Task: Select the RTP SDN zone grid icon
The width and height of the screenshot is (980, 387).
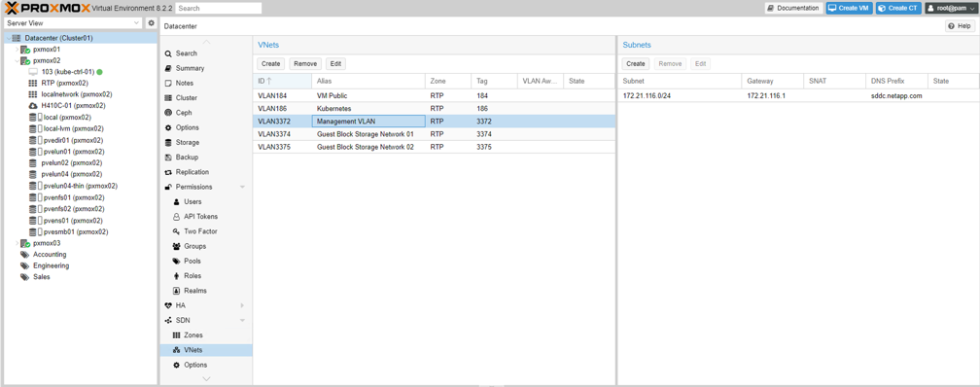Action: (x=32, y=84)
